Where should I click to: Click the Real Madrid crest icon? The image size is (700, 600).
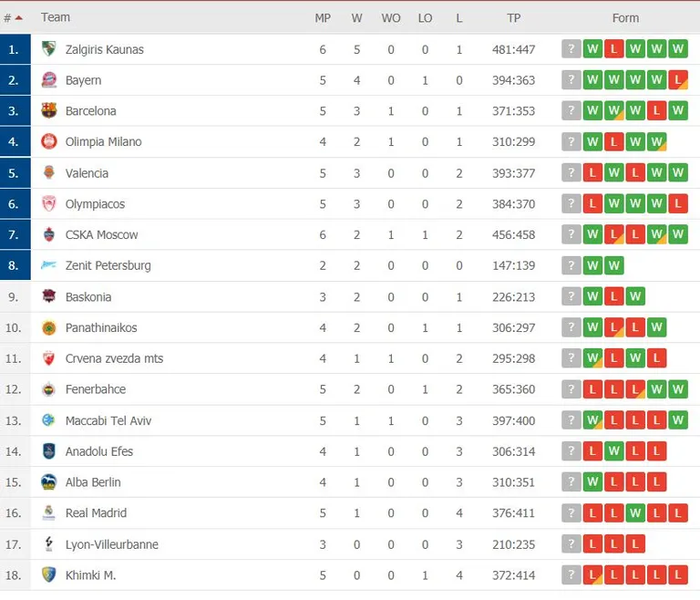coord(48,512)
